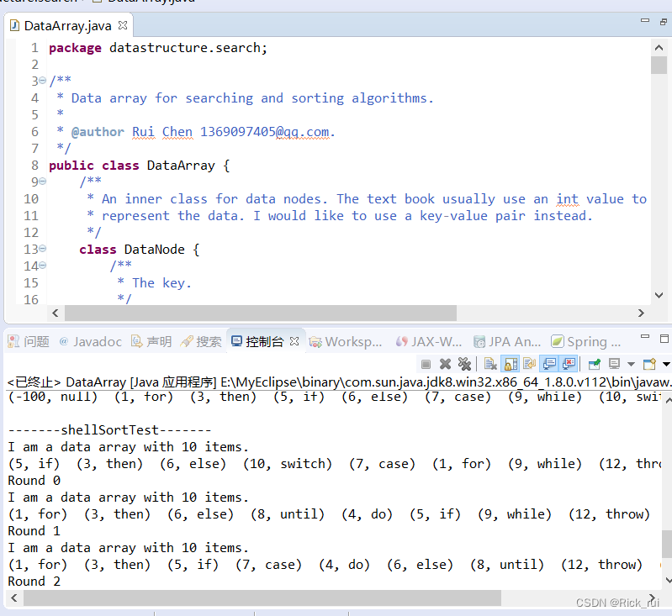Remove all terminated launches
Screen dimensions: 672x616
[x=464, y=364]
